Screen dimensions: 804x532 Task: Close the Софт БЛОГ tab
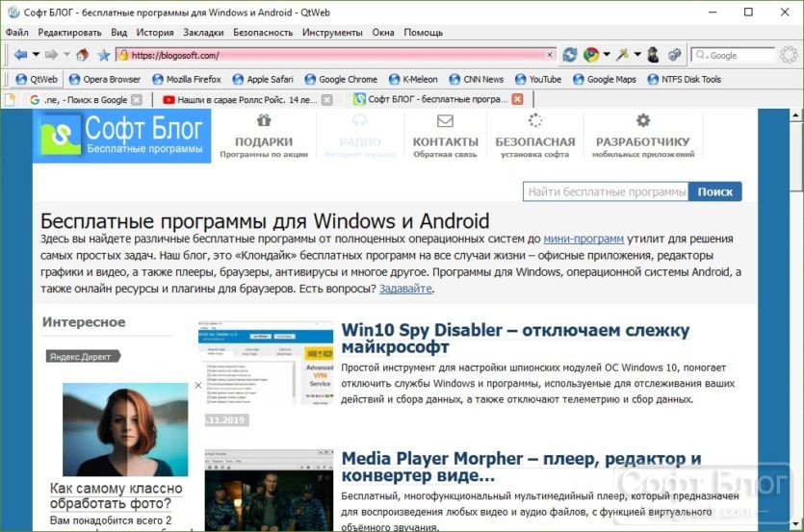pos(518,99)
